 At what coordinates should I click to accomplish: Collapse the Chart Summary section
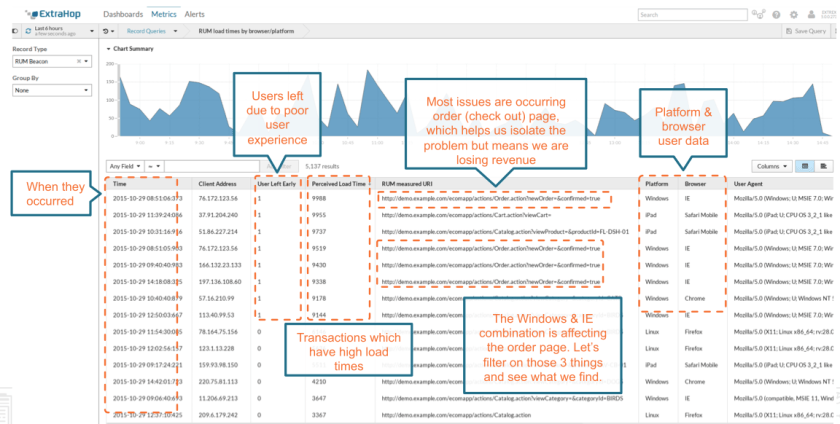click(107, 48)
